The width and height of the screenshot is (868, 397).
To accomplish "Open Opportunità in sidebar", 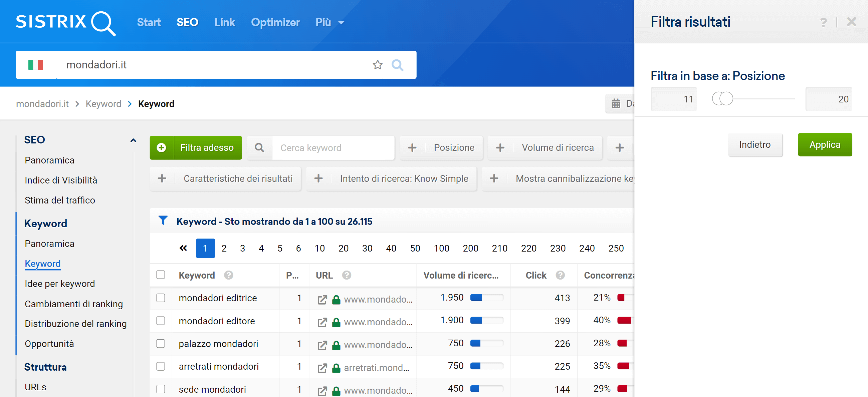I will 49,344.
